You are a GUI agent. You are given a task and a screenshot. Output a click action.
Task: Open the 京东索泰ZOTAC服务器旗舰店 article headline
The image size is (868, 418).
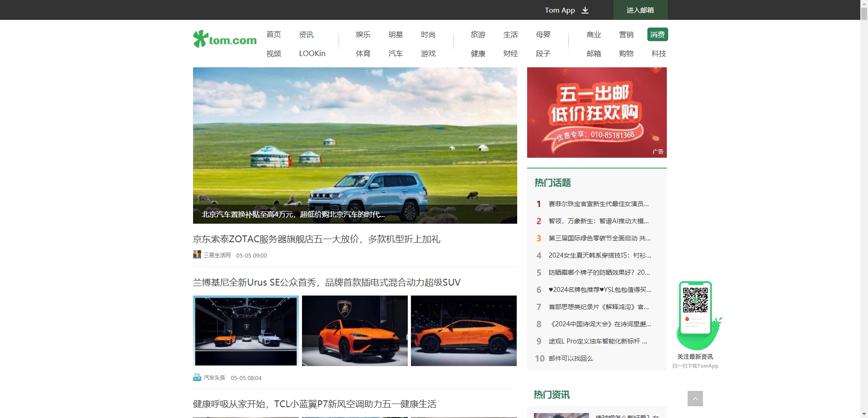(316, 239)
